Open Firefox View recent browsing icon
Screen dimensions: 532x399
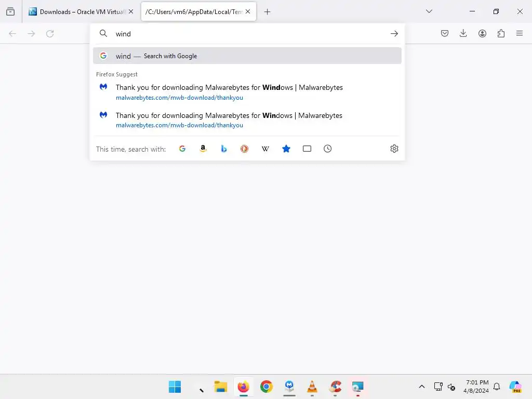coord(10,11)
